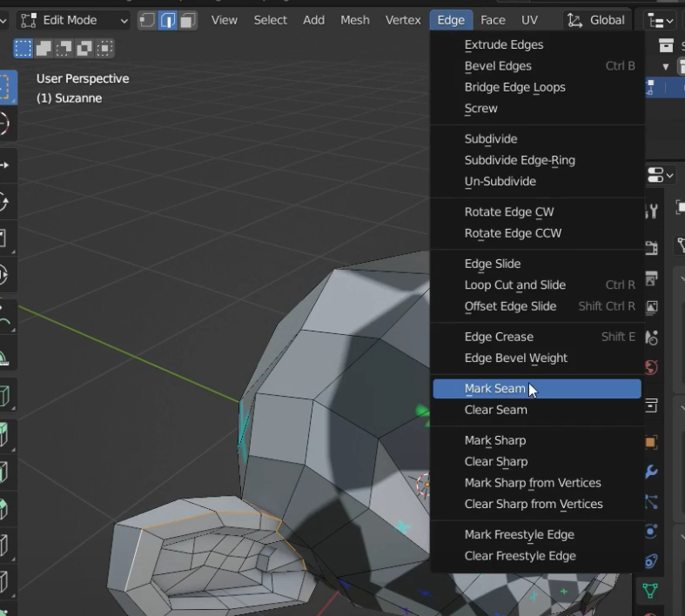
Task: Click Mark Seam in the Edge menu
Action: coord(494,389)
